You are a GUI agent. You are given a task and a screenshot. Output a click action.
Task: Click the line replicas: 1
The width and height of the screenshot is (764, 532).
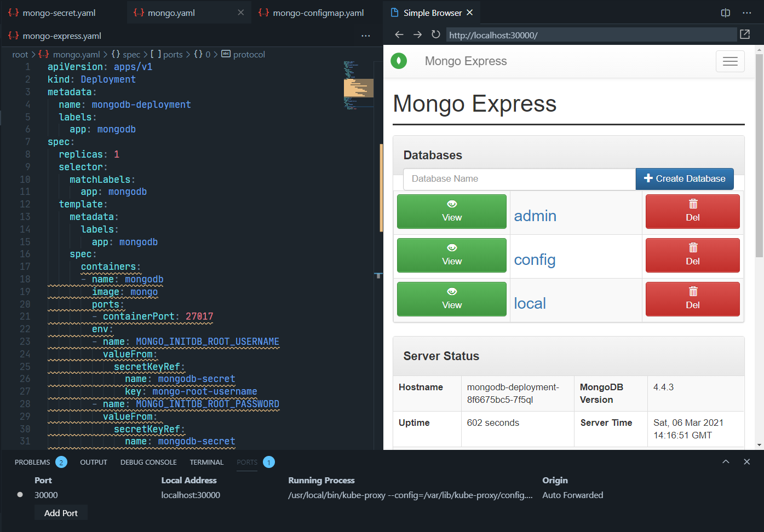[89, 154]
